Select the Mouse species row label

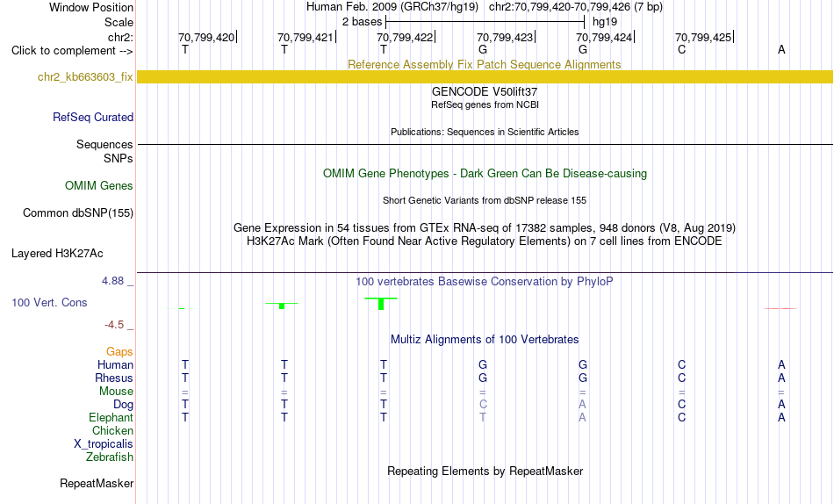coord(116,392)
